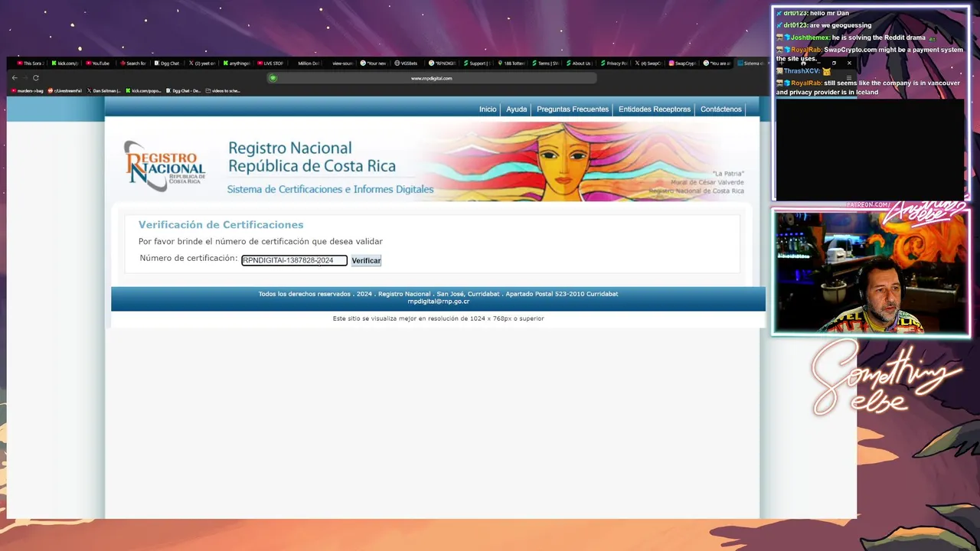
Task: Open the Contáctenos menu item
Action: point(721,109)
